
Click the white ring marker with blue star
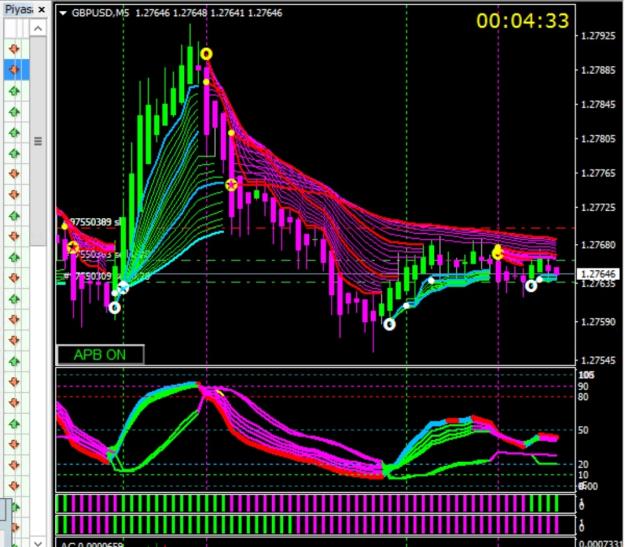[124, 287]
